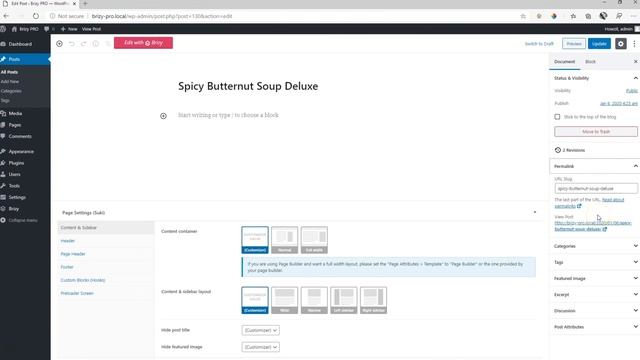This screenshot has width=640, height=360.
Task: Open Preloader Screen settings tab
Action: 77,293
